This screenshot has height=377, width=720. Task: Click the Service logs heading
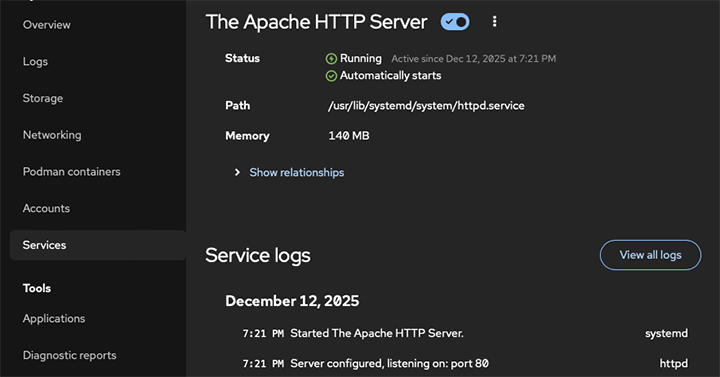(258, 255)
